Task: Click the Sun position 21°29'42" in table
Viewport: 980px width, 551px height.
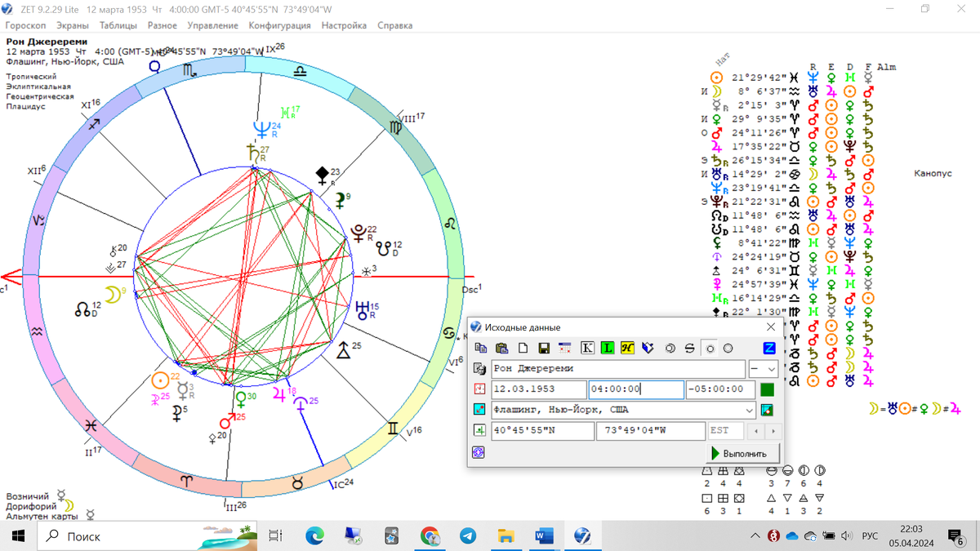Action: tap(759, 78)
